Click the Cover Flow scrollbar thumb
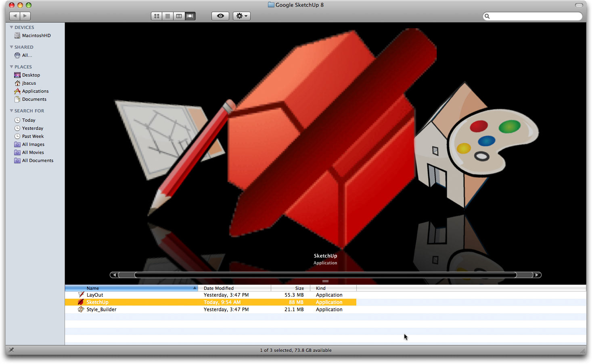This screenshot has width=592, height=364. tap(325, 275)
